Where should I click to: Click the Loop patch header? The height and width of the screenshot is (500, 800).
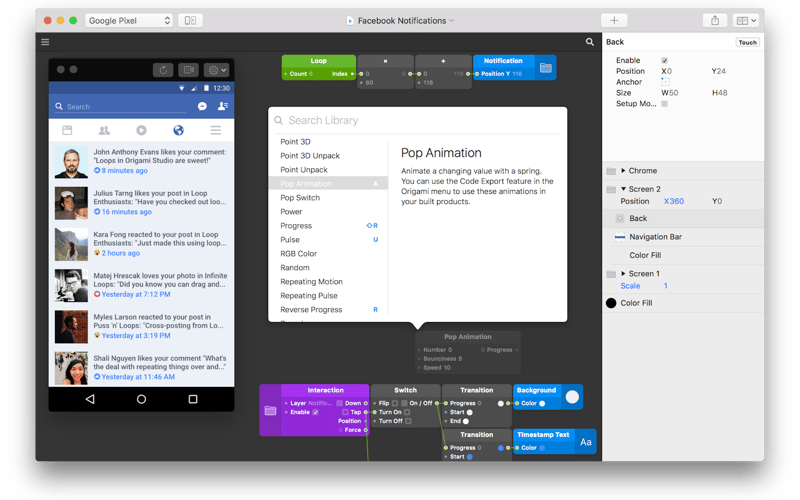coord(319,61)
